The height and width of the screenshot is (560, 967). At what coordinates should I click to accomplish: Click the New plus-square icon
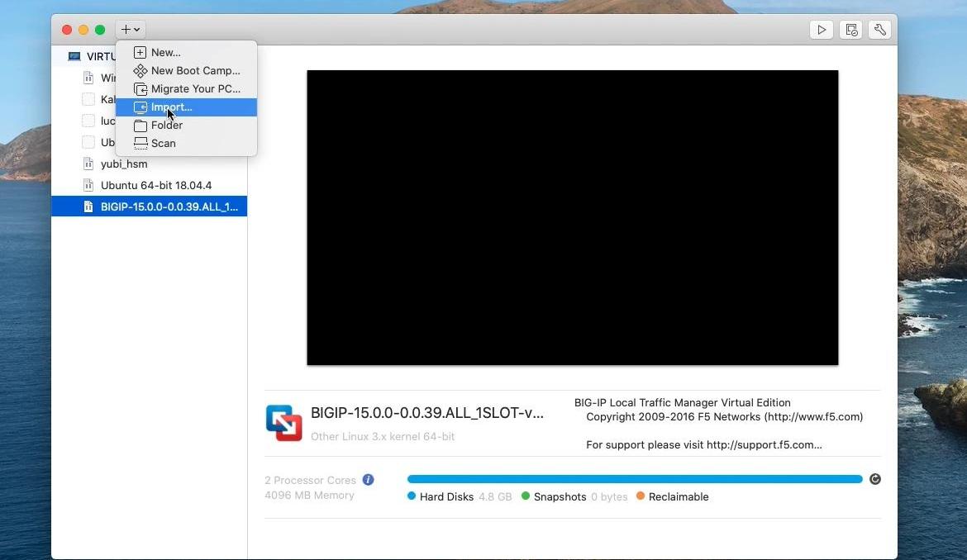[x=140, y=52]
